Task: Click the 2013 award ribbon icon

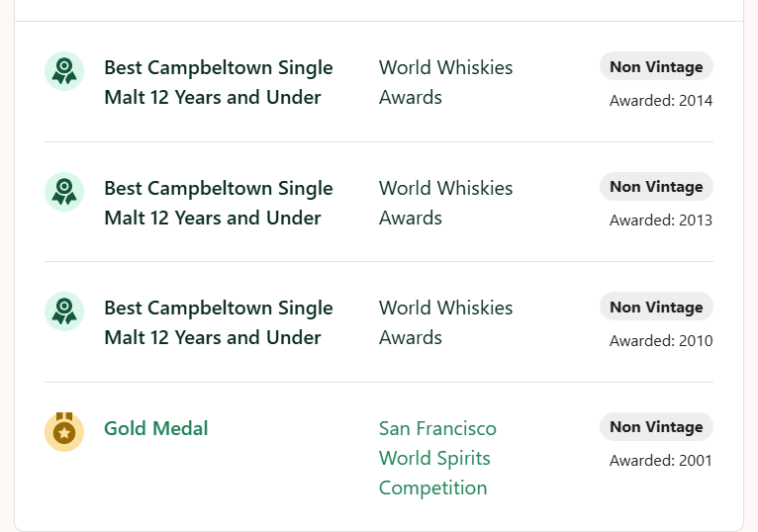Action: (x=64, y=192)
